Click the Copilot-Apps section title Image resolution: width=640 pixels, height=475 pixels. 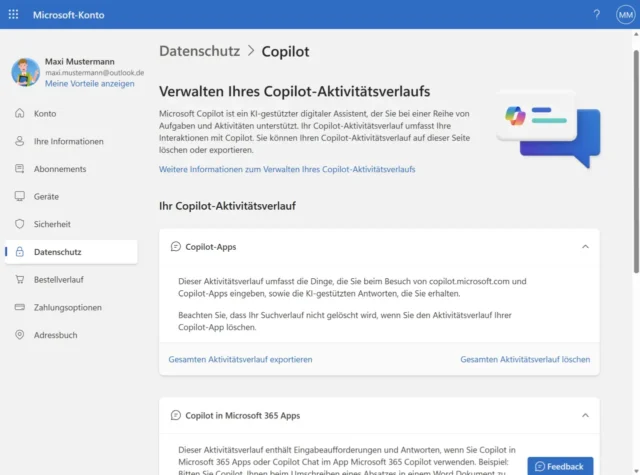(211, 247)
